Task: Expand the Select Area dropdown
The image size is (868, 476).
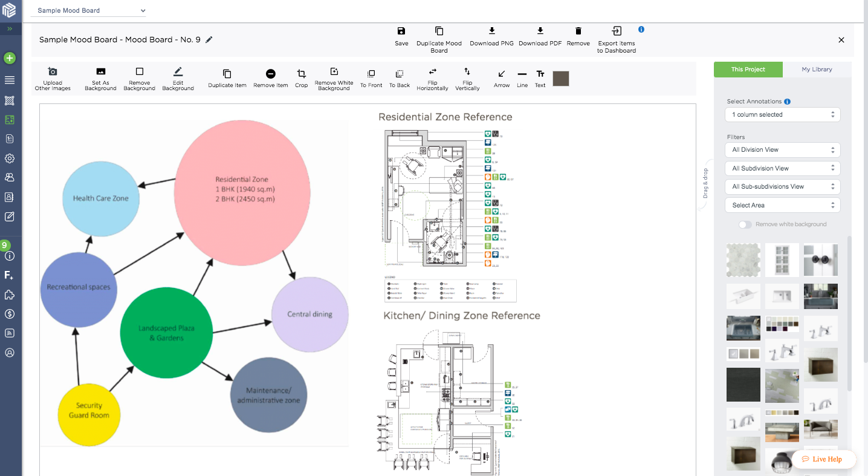Action: tap(782, 205)
